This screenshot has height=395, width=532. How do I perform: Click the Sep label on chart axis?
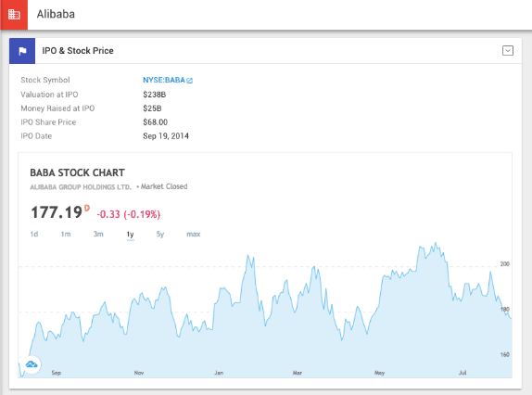(57, 373)
